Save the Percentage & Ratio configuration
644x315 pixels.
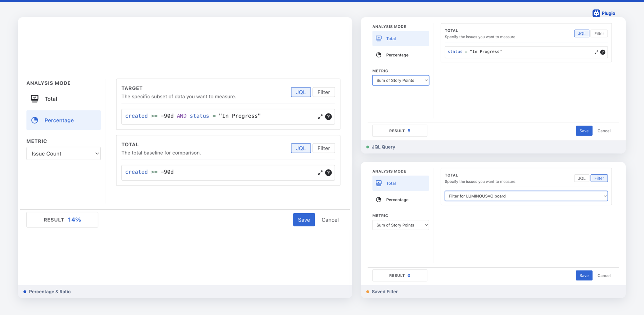tap(304, 220)
